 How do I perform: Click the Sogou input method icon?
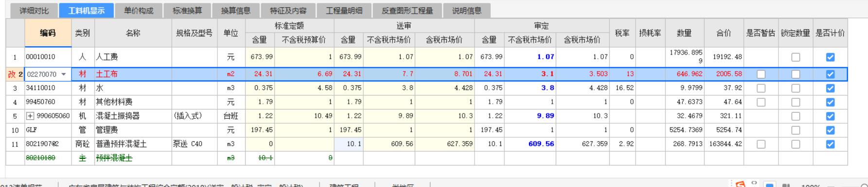tap(741, 184)
